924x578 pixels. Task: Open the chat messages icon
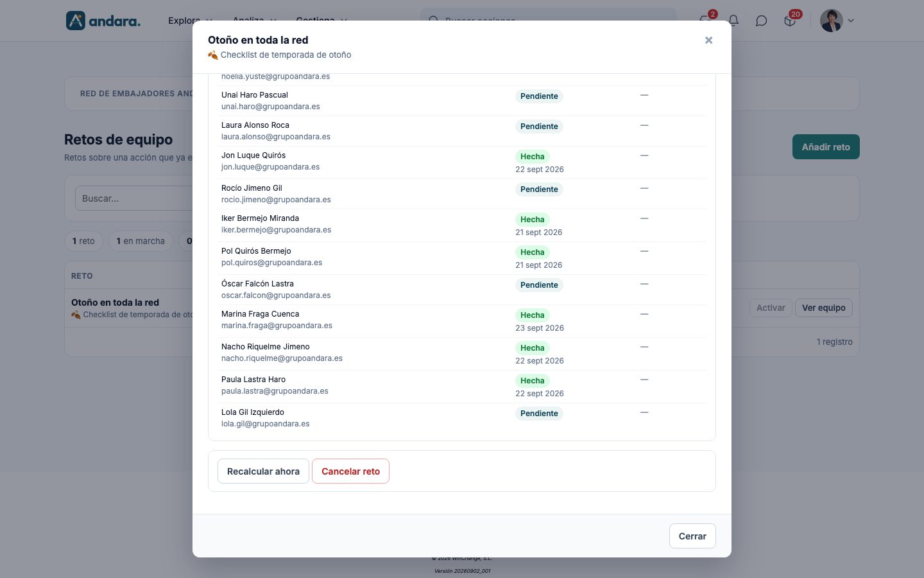coord(761,21)
